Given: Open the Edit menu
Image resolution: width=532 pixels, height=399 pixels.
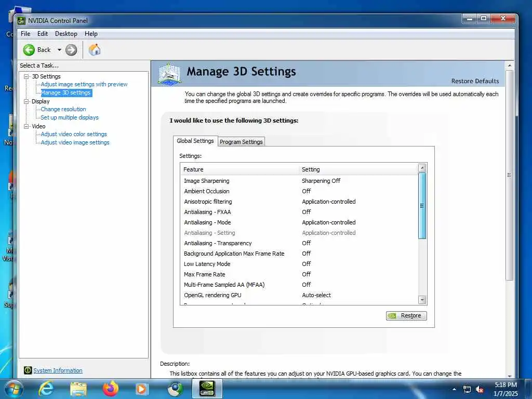Looking at the screenshot, I should pos(43,34).
